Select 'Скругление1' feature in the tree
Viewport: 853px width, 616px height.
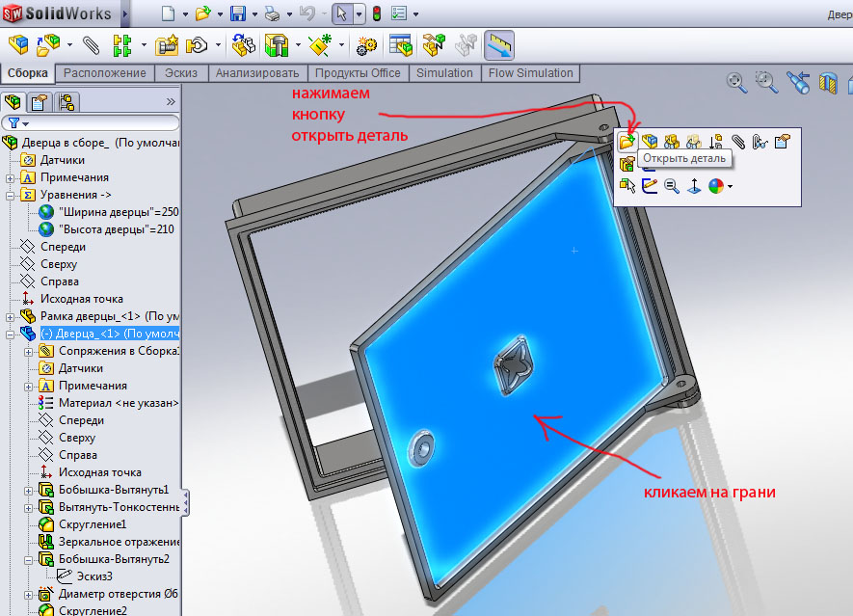point(92,524)
